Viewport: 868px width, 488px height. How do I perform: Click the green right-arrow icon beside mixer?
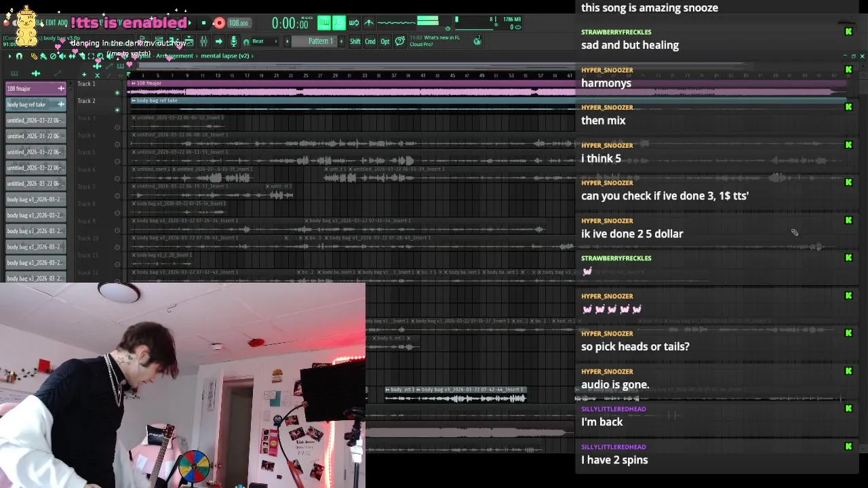[x=218, y=41]
